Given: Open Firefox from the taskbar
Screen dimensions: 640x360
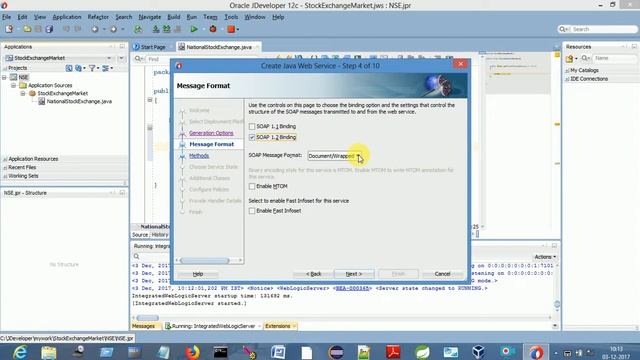Looking at the screenshot, I should [192, 352].
